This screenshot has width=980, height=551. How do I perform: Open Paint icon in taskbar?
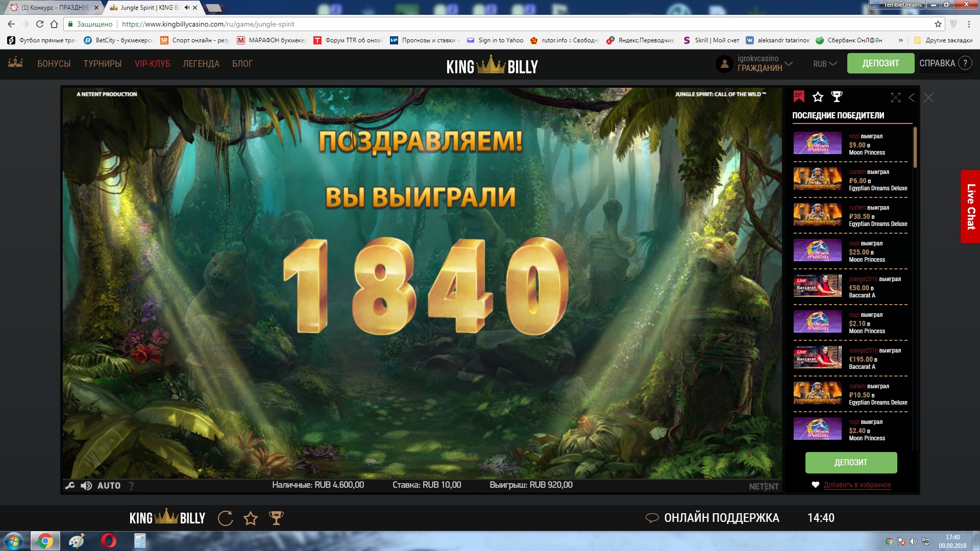(x=77, y=541)
